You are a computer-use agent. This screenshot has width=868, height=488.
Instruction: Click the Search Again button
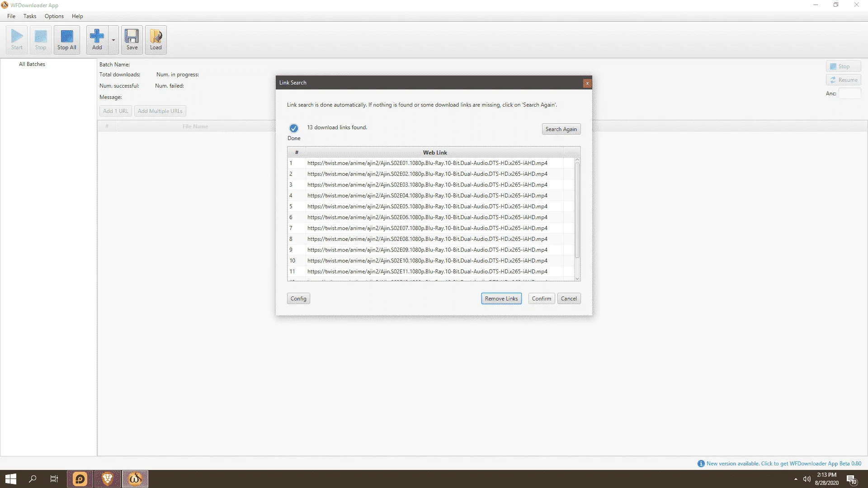pos(561,129)
